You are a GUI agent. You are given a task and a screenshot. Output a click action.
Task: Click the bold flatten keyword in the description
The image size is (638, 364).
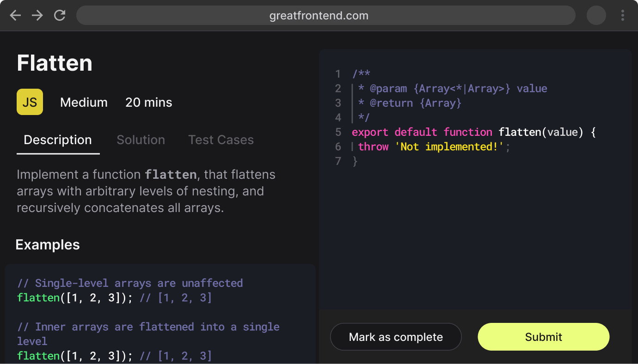pos(171,175)
